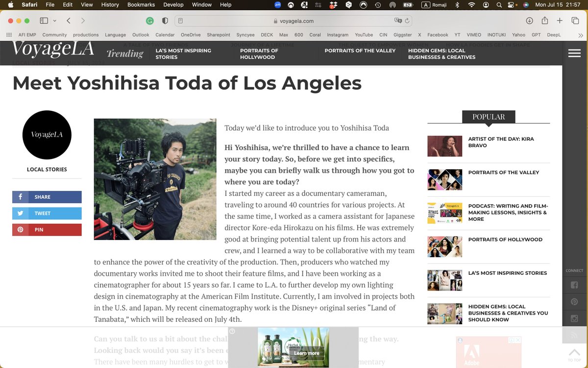
Task: Open Yoshihisa Toda article photo
Action: point(155,179)
